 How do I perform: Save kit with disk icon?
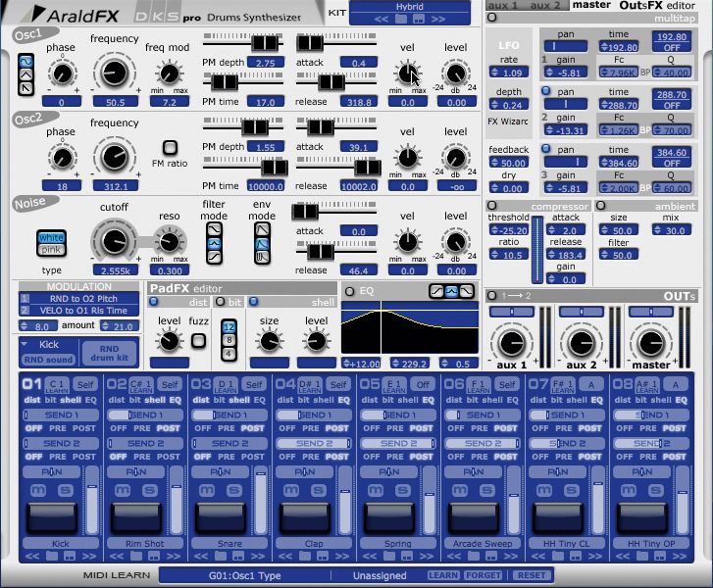point(419,19)
